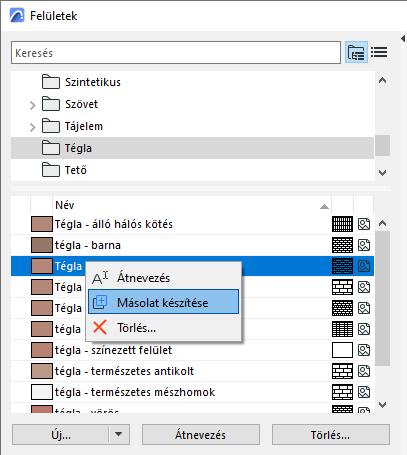
Task: Click the texture icon of 'tégla - színezett felület'
Action: point(364,350)
